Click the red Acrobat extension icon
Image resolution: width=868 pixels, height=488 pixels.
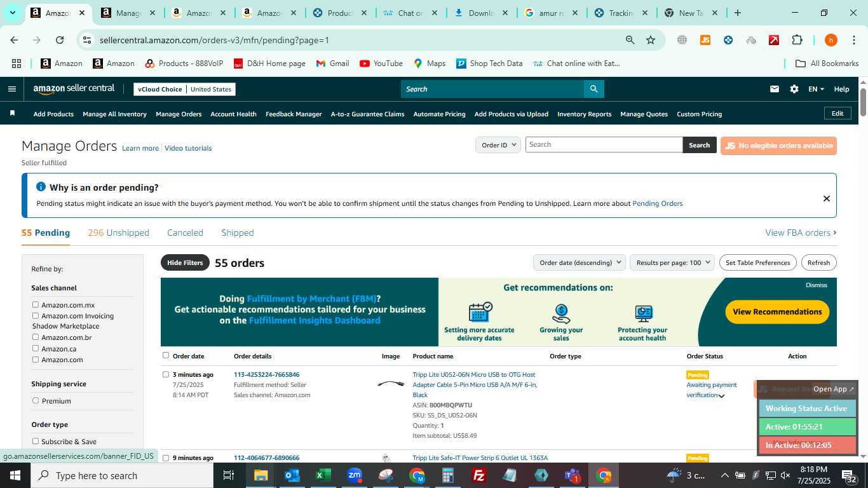(x=773, y=40)
